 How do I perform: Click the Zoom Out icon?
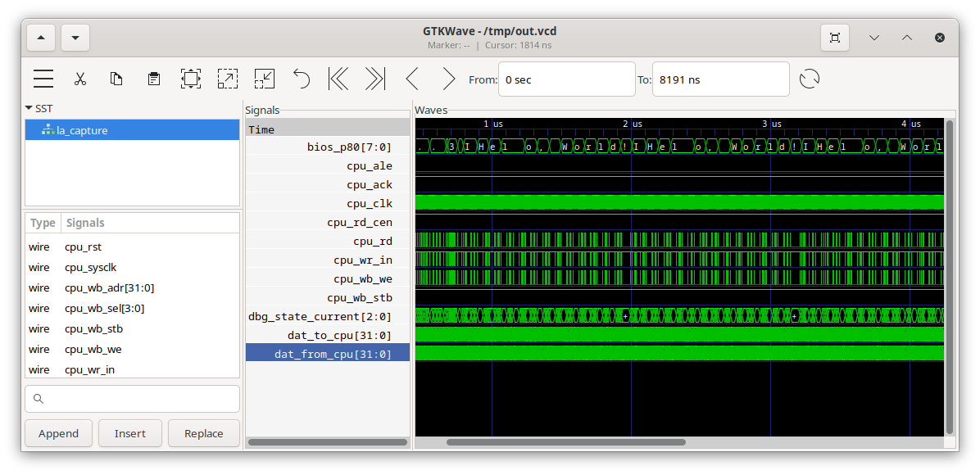click(x=265, y=79)
